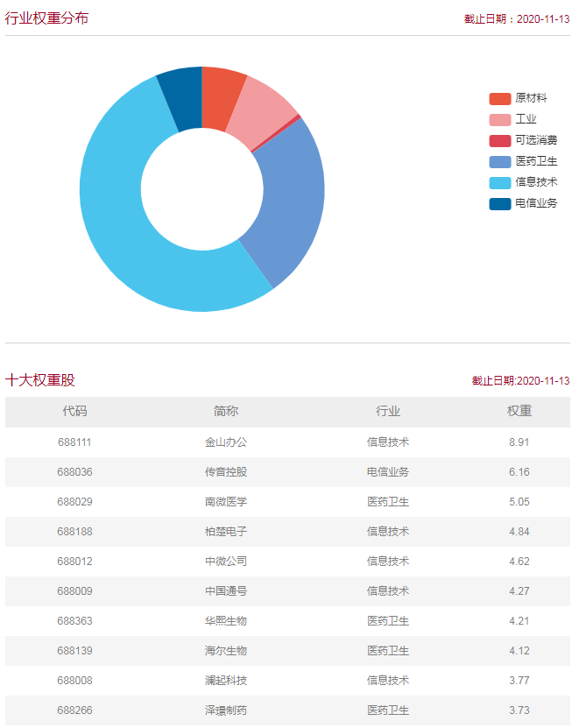
Task: Click the table's 截止日期:2020-11-13 date
Action: click(520, 381)
